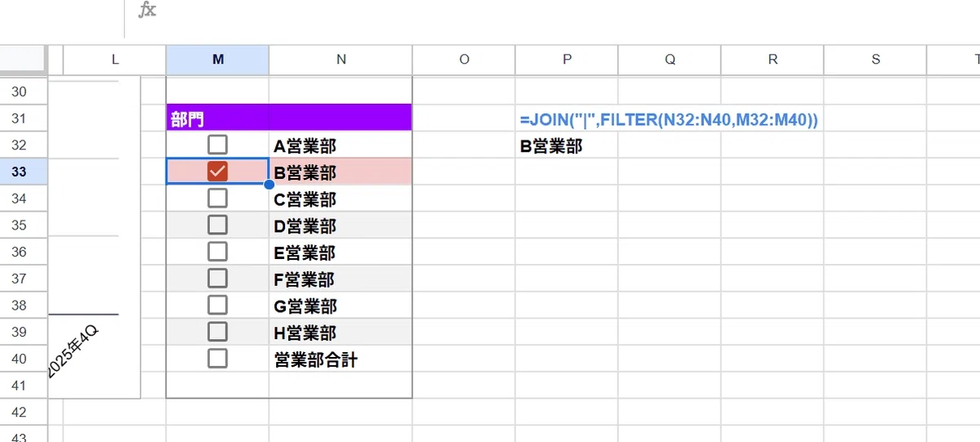The image size is (980, 442).
Task: Select the G営業部 checkbox
Action: pyautogui.click(x=217, y=305)
